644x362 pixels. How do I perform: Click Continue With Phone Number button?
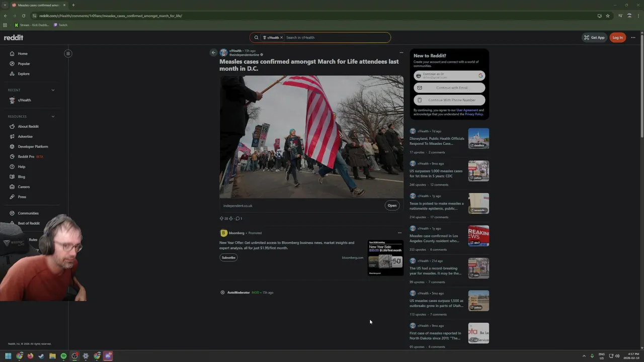pos(449,100)
